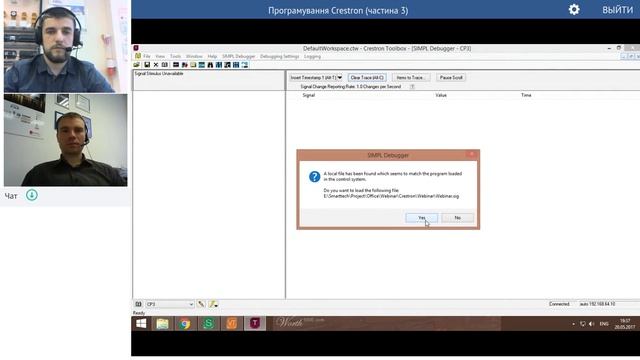The width and height of the screenshot is (640, 360).
Task: Click the X delete toolbar icon
Action: [x=156, y=65]
